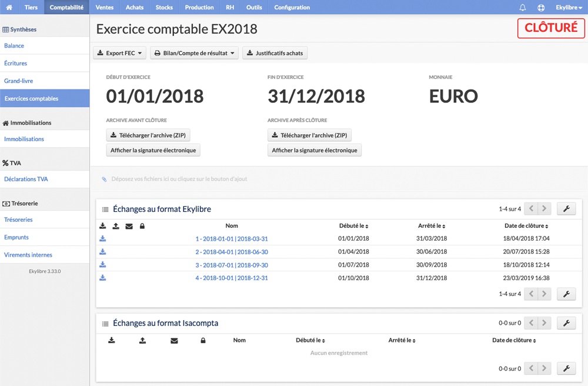
Task: Open wrench settings atop Isacompta exchanges list
Action: (x=566, y=322)
